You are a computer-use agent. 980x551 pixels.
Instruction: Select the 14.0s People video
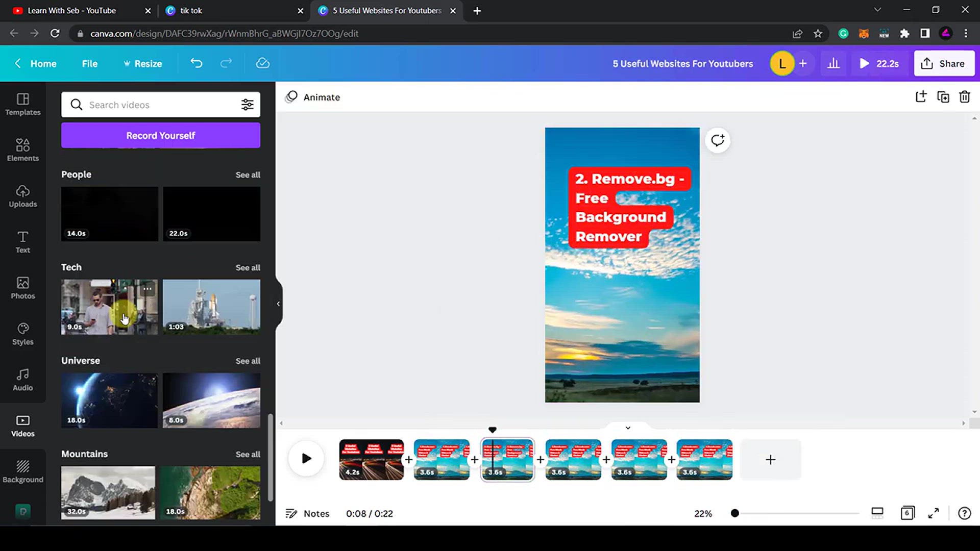109,214
